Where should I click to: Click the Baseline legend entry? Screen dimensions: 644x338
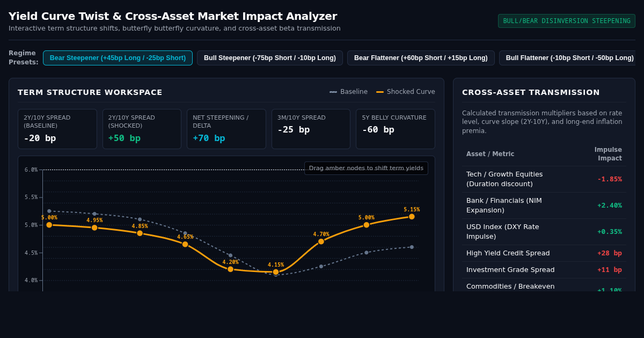coord(348,92)
